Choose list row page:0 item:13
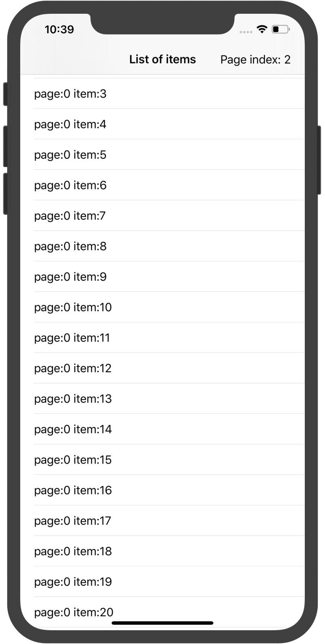This screenshot has height=644, width=325. click(162, 399)
